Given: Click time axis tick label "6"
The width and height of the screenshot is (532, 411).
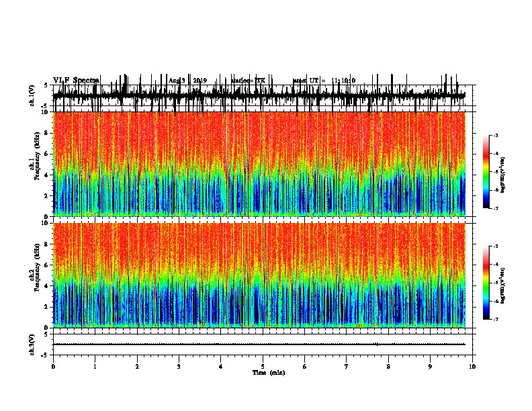Looking at the screenshot, I should tap(305, 367).
